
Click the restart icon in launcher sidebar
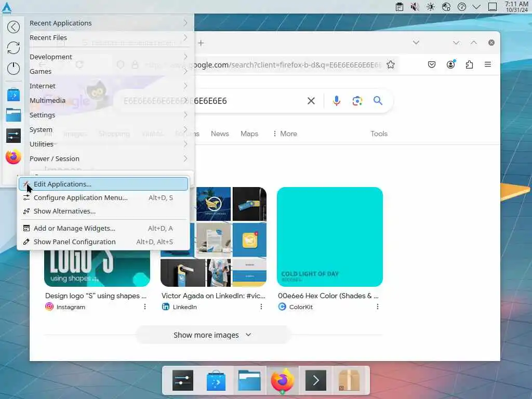pyautogui.click(x=13, y=48)
